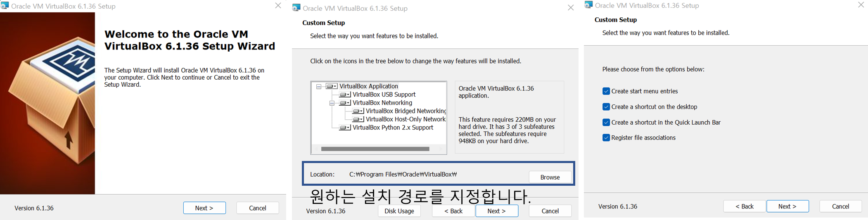Click Cancel in the Welcome Setup Wizard window

(x=257, y=208)
